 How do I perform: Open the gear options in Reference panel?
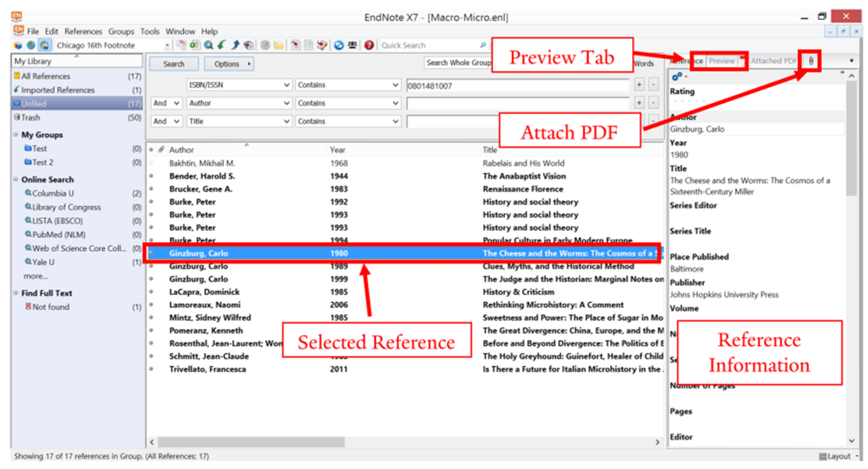pos(678,76)
